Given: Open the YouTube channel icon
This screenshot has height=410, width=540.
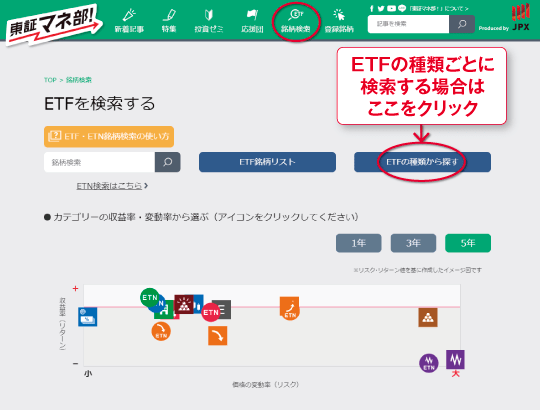Looking at the screenshot, I should coord(391,9).
